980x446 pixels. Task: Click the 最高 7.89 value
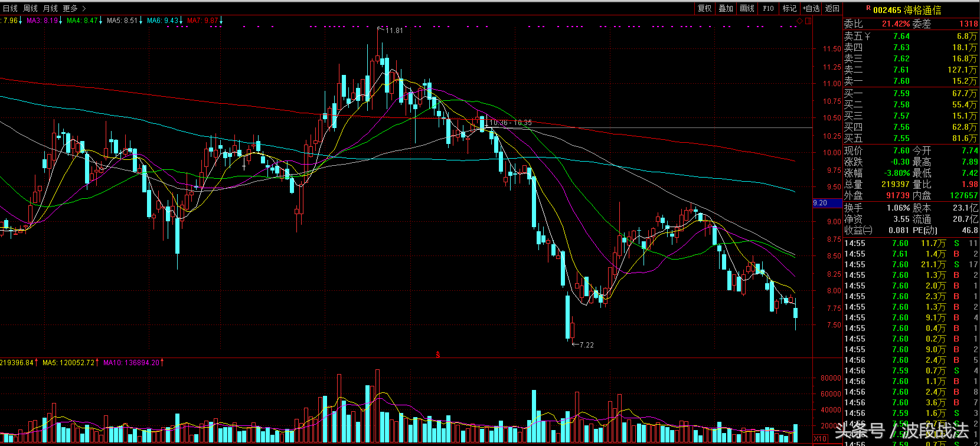pos(969,162)
